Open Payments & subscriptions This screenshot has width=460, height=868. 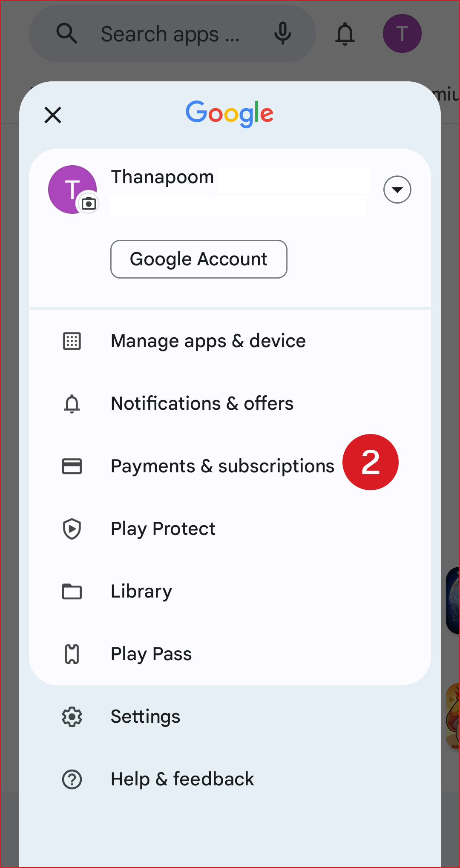(x=222, y=466)
